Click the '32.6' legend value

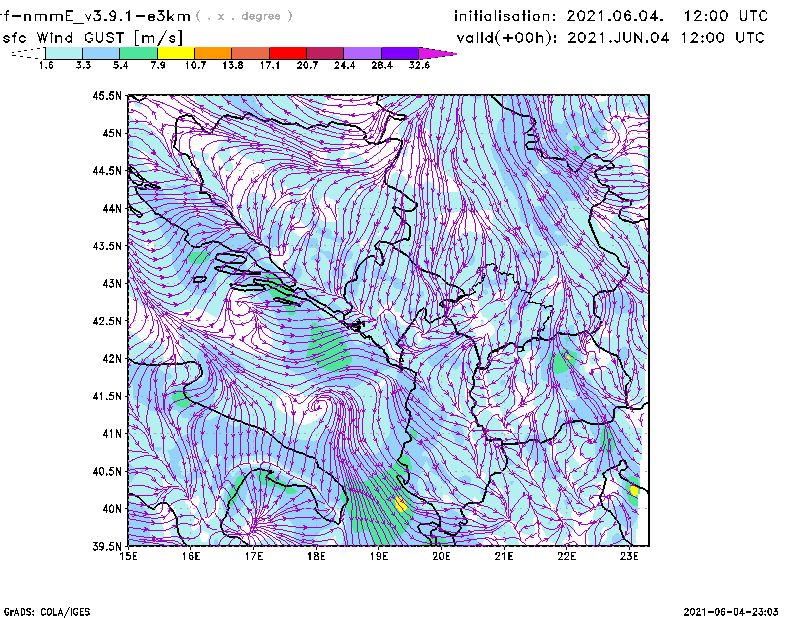419,65
